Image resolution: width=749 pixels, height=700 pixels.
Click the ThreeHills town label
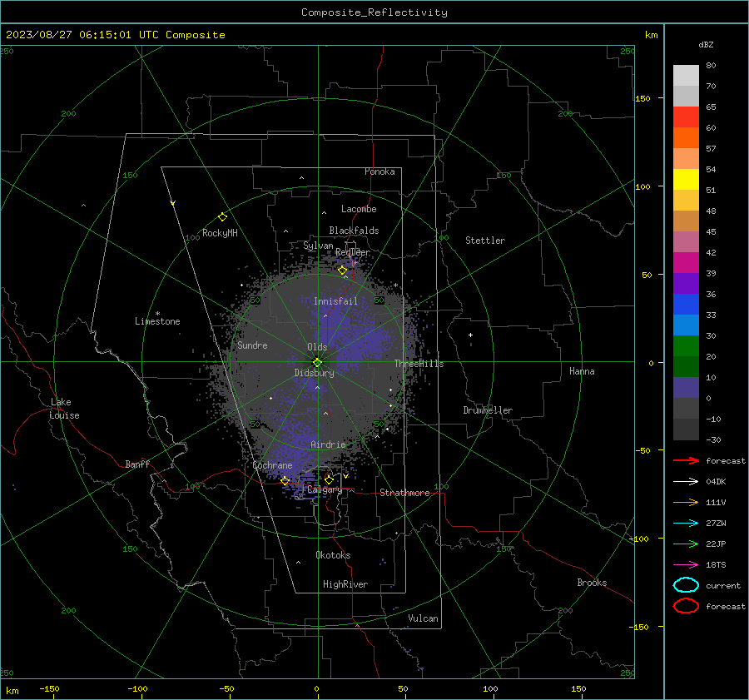click(419, 364)
